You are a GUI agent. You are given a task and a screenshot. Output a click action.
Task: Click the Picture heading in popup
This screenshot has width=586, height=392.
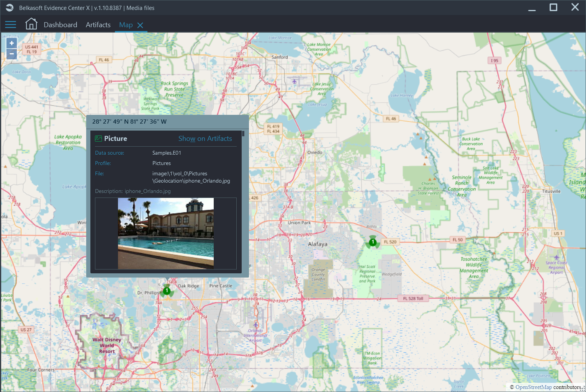coord(116,139)
